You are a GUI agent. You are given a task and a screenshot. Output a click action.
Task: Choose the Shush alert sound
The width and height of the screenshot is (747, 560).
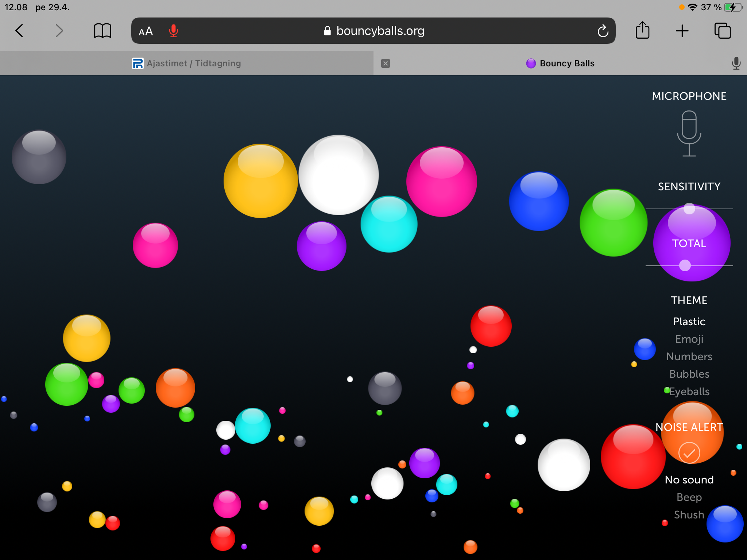689,514
